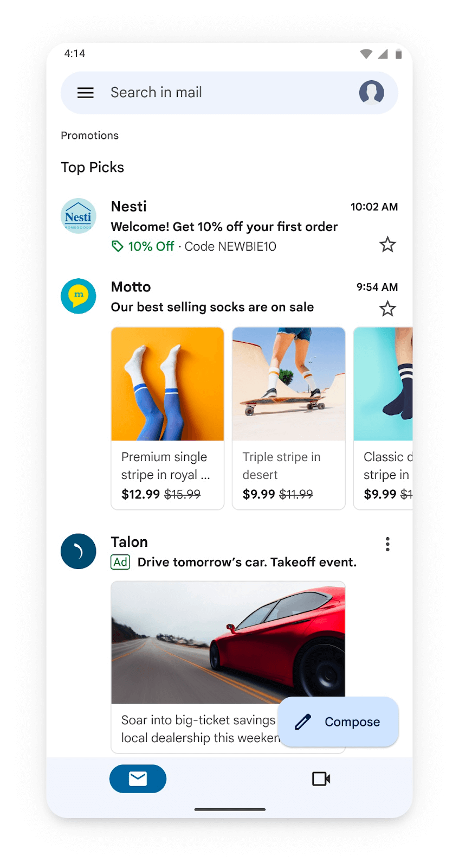Viewport: 459px width, 868px height.
Task: Select the red car ad image
Action: click(x=228, y=642)
